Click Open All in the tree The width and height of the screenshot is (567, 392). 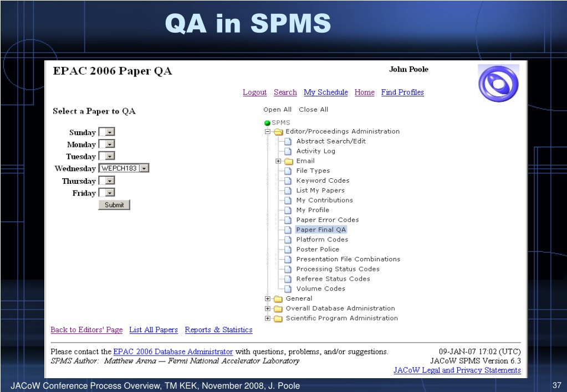[277, 110]
